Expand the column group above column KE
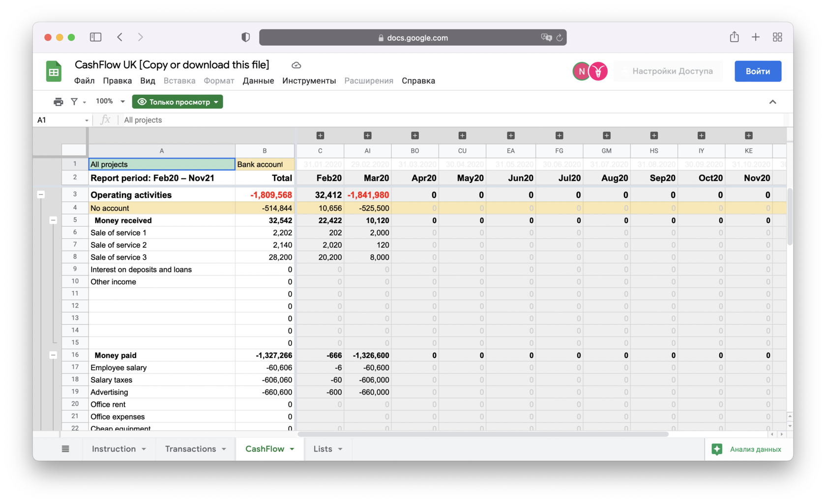This screenshot has height=504, width=826. [x=749, y=136]
